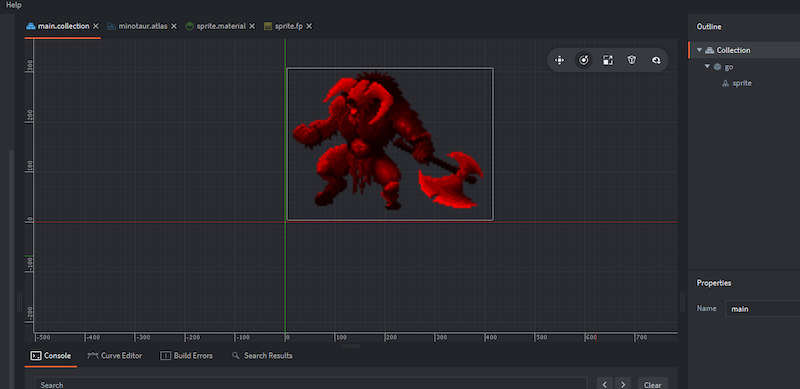
Task: Select the Move tool in scene toolbar
Action: (559, 61)
